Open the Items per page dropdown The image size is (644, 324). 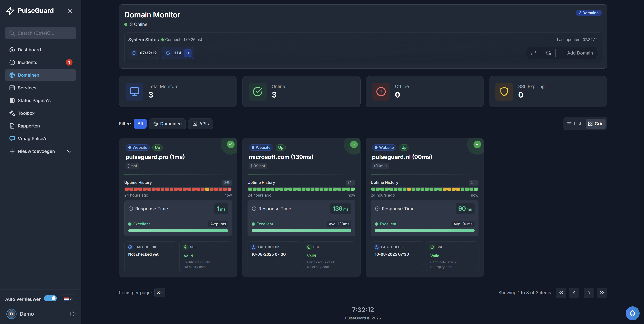159,293
